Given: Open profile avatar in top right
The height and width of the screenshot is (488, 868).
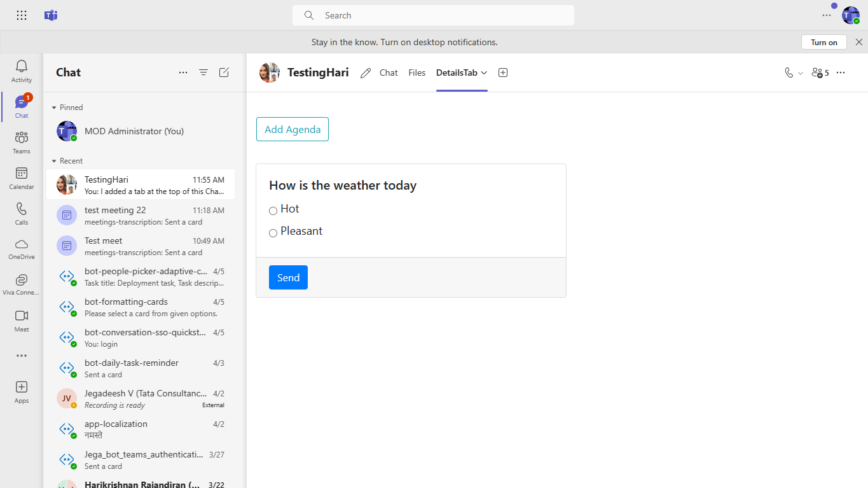Looking at the screenshot, I should (x=851, y=15).
